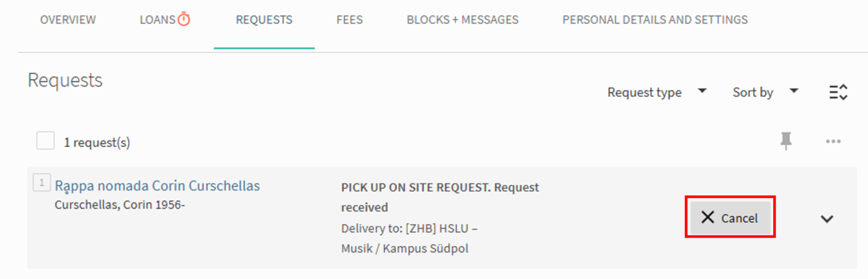
Task: Click the list expand/collapse toggle icon
Action: (838, 92)
